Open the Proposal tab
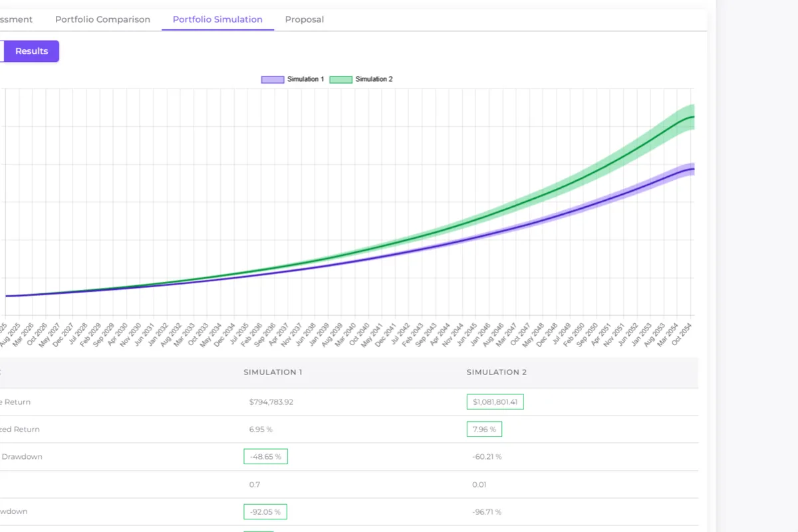This screenshot has height=532, width=798. coord(304,19)
